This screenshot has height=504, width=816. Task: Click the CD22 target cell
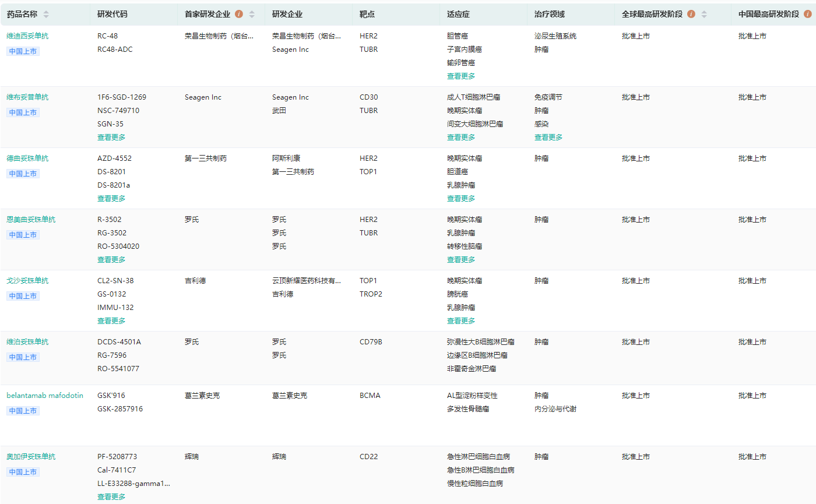(369, 457)
